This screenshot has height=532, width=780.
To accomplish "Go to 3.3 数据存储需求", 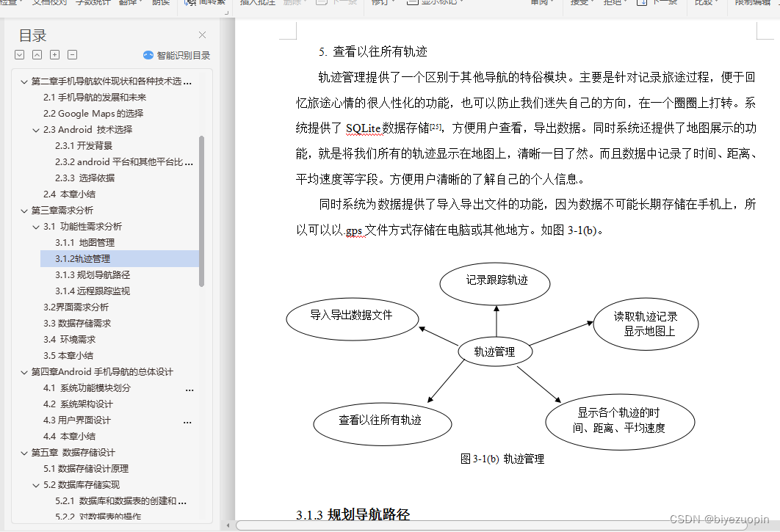I will pos(77,324).
